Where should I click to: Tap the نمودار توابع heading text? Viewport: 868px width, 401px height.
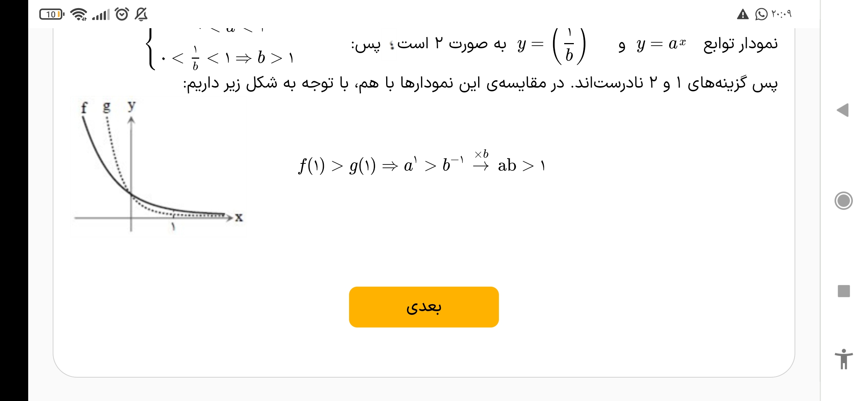point(740,44)
